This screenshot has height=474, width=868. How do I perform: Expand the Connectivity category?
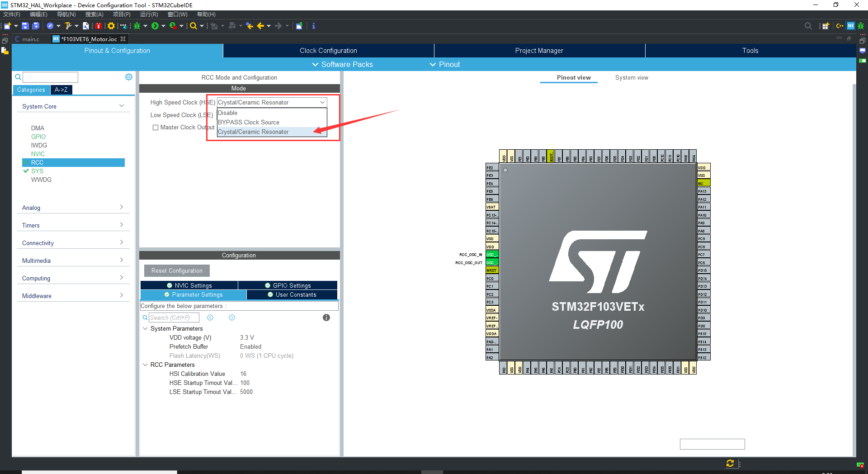[73, 243]
